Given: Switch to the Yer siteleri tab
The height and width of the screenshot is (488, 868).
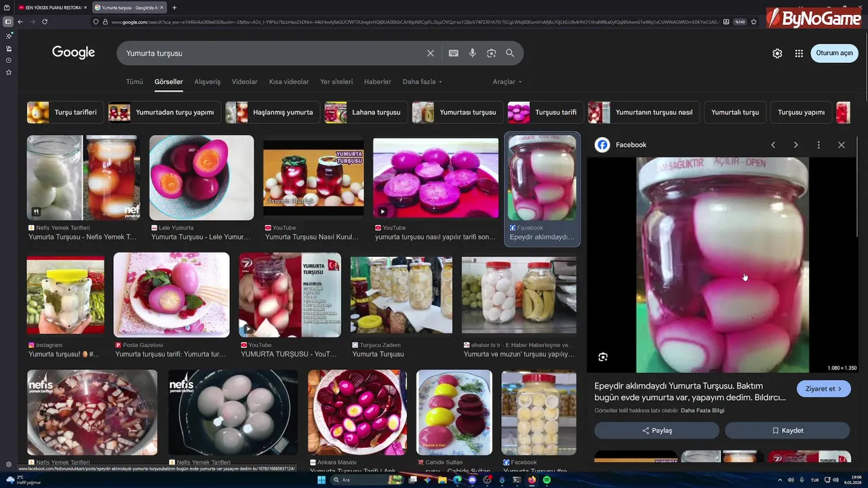Looking at the screenshot, I should coord(336,82).
